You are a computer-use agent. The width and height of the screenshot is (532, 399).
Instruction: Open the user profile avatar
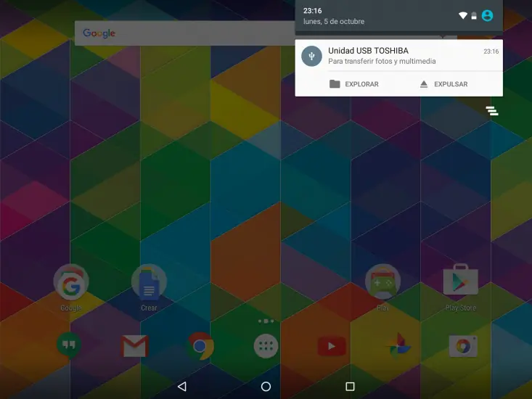click(487, 15)
